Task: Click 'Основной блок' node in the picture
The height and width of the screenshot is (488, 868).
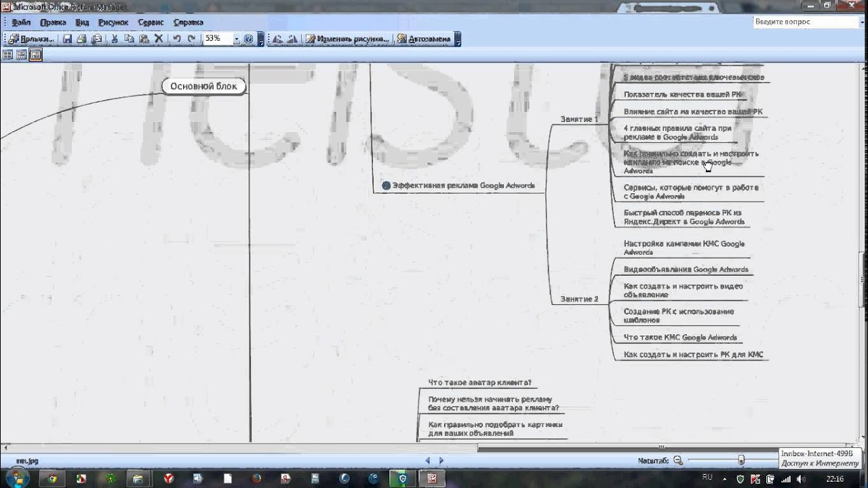Action: (203, 86)
